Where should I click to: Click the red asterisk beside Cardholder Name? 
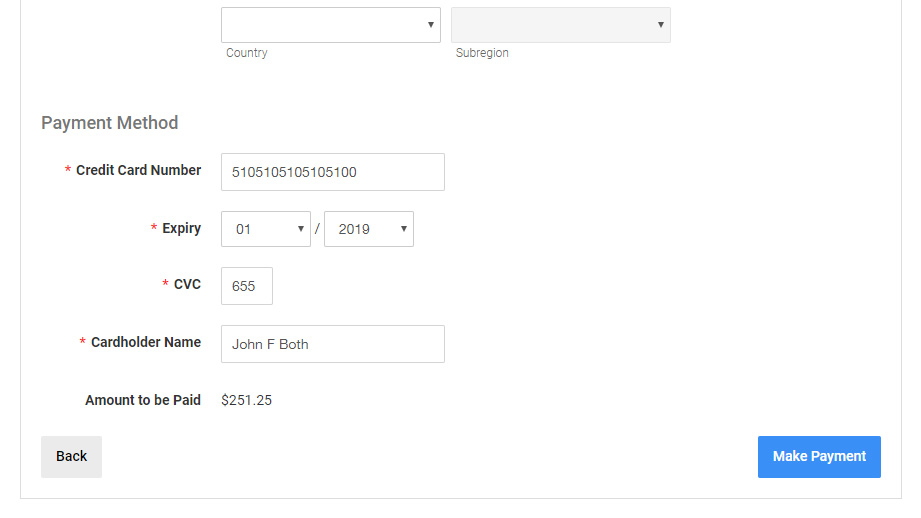pos(83,343)
